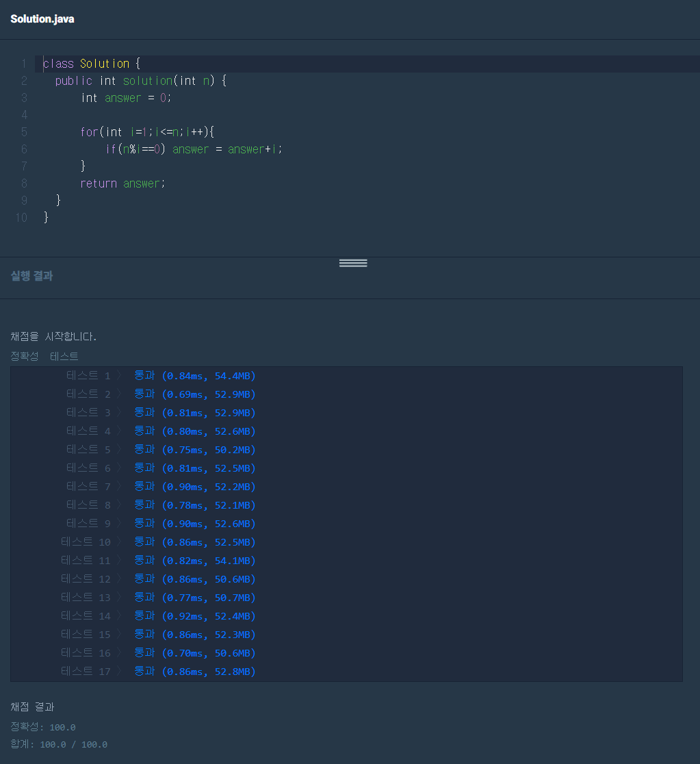Click the '정확성 테스트' heading
Image resolution: width=700 pixels, height=764 pixels.
point(44,357)
